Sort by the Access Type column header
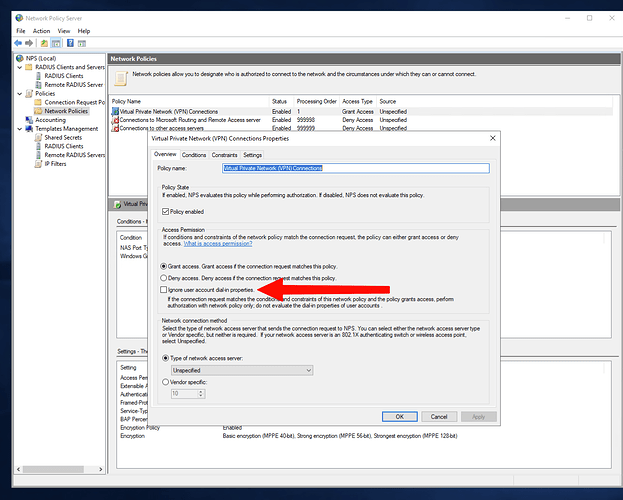Screen dimensions: 623x500 coord(358,101)
